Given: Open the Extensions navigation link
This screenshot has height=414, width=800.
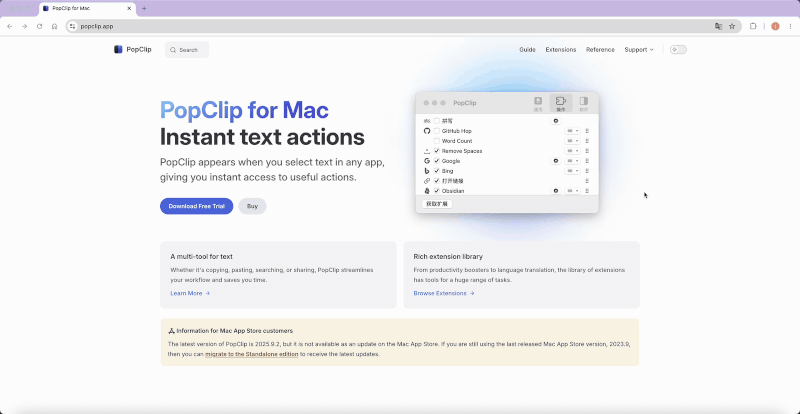Looking at the screenshot, I should (561, 50).
